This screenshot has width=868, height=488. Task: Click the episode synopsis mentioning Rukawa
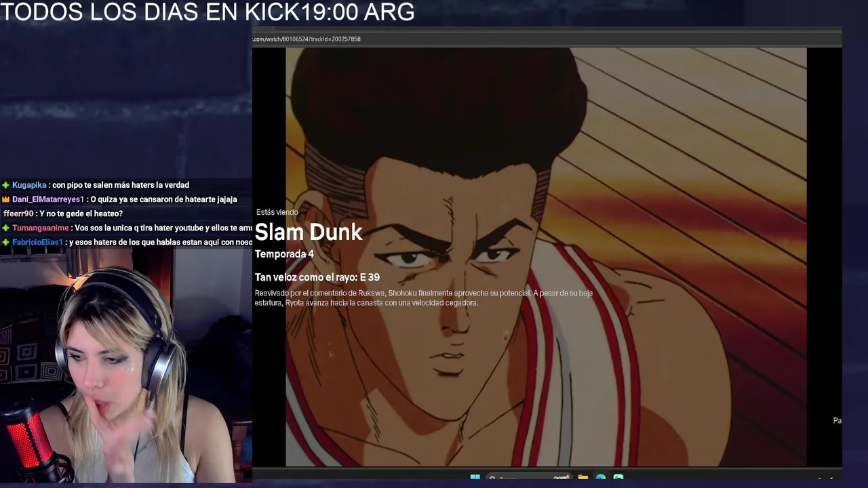pos(424,298)
